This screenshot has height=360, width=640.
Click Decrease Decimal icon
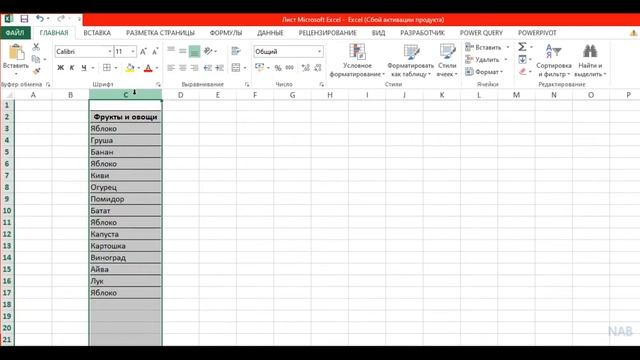coord(318,68)
